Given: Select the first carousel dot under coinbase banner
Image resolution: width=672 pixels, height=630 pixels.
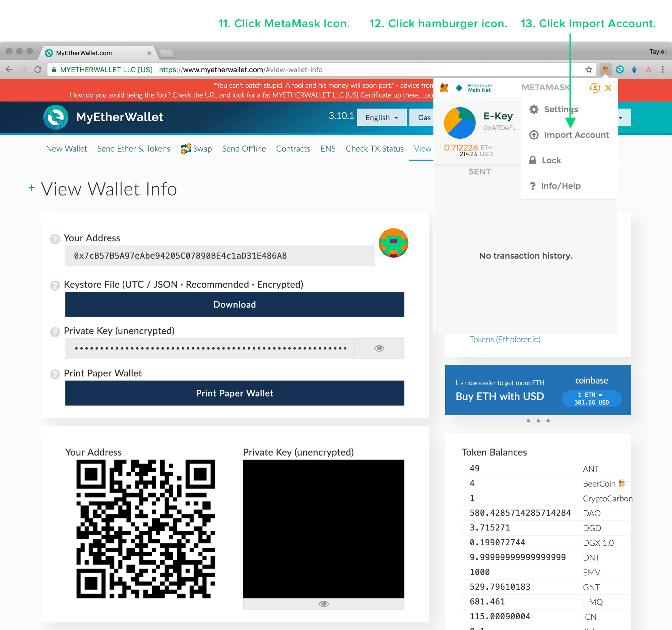Looking at the screenshot, I should (x=528, y=421).
